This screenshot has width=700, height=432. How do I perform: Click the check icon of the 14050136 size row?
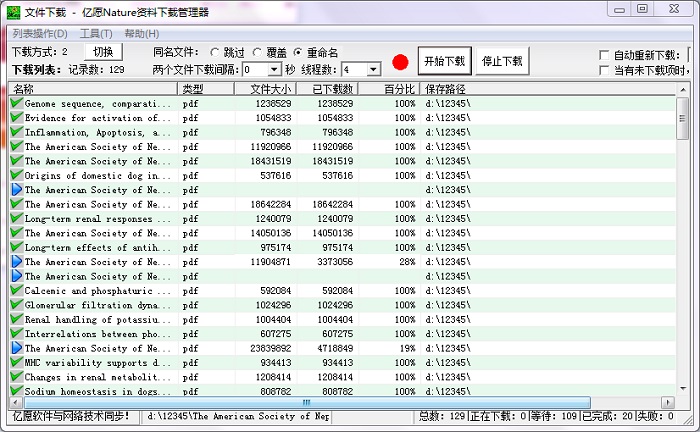coord(17,233)
